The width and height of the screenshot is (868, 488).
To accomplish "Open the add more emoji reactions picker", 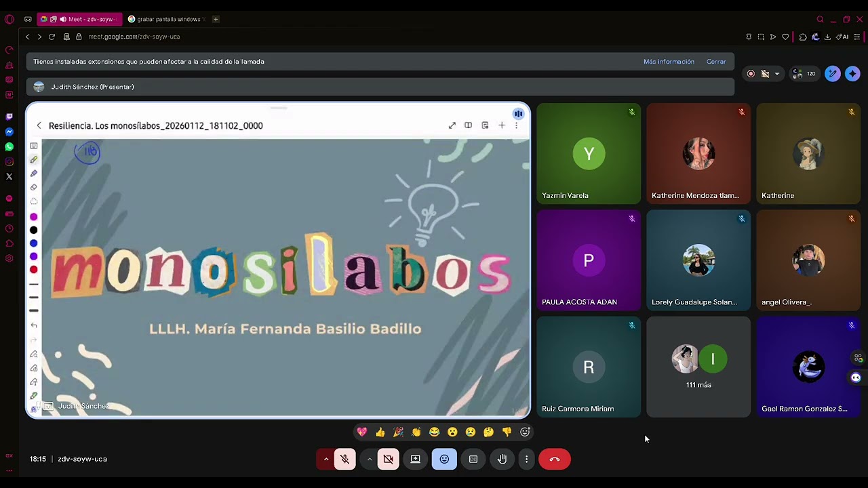I will tap(525, 432).
